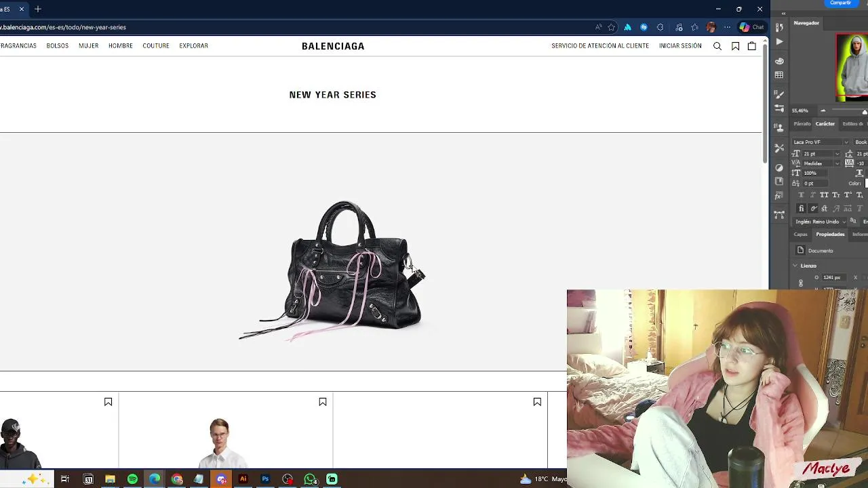Open the COUTURE menu
Screen dimensions: 868x488
tap(156, 46)
